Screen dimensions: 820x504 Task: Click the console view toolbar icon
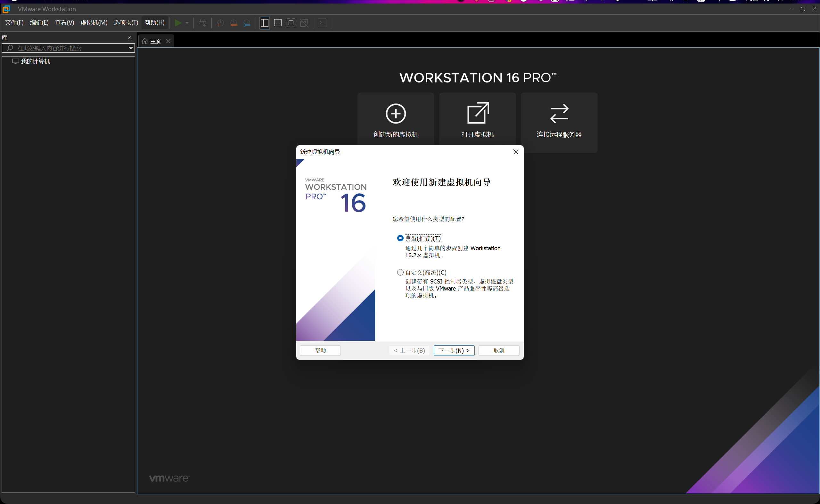[x=322, y=23]
